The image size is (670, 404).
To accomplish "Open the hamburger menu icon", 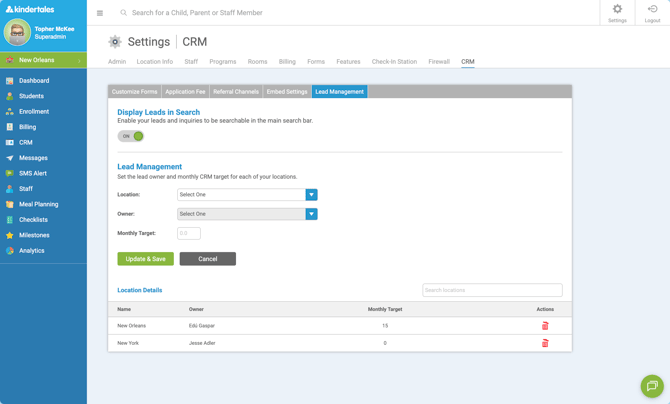I will pos(100,13).
